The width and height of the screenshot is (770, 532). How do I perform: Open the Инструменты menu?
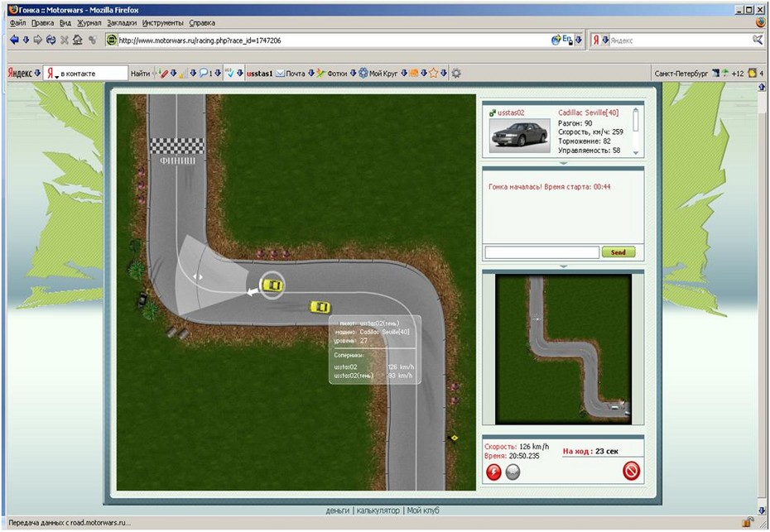(162, 23)
